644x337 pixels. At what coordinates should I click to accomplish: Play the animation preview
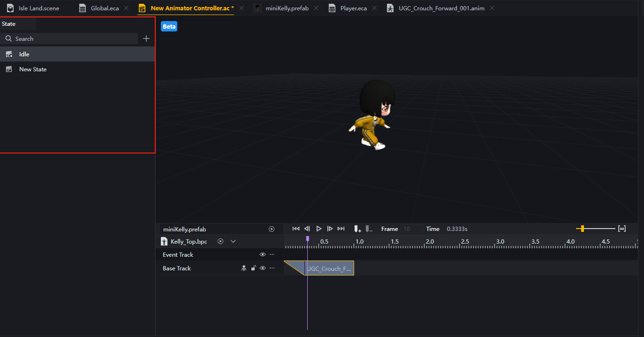point(319,229)
